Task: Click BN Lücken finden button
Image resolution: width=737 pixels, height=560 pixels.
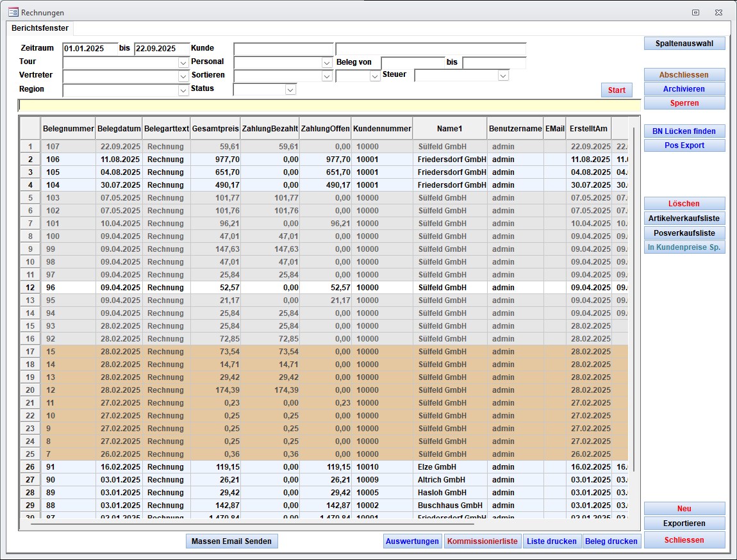Action: [684, 131]
